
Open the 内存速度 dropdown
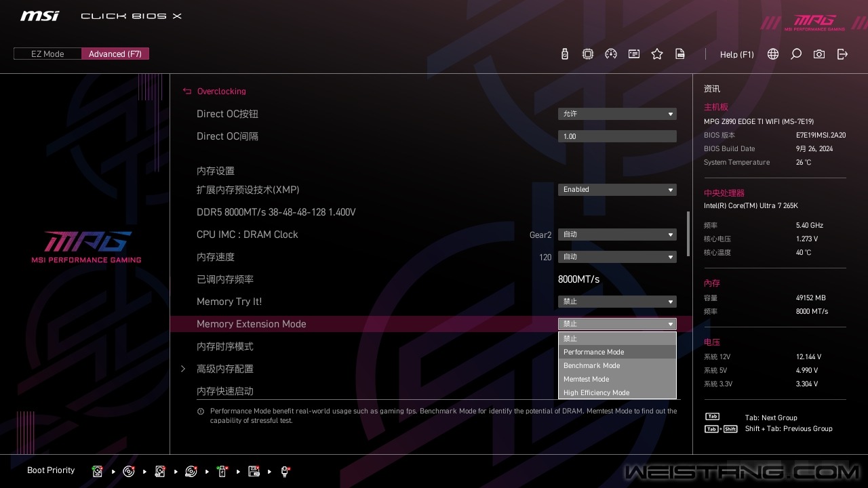tap(617, 257)
